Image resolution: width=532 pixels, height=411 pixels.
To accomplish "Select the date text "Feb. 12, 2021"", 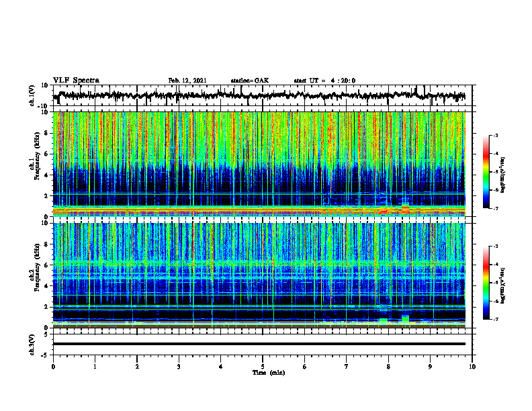I will 187,81.
